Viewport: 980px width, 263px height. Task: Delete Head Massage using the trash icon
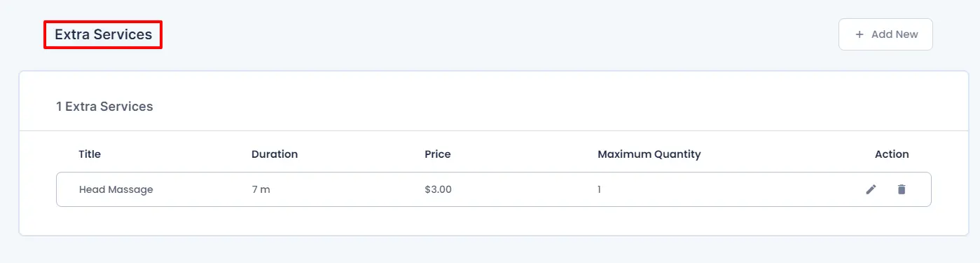click(902, 189)
